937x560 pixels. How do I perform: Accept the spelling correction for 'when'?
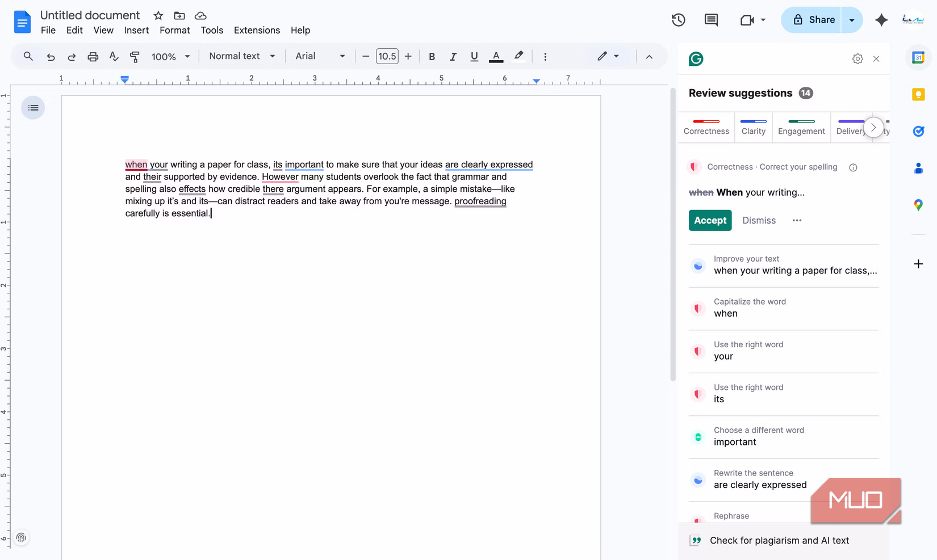click(x=710, y=220)
